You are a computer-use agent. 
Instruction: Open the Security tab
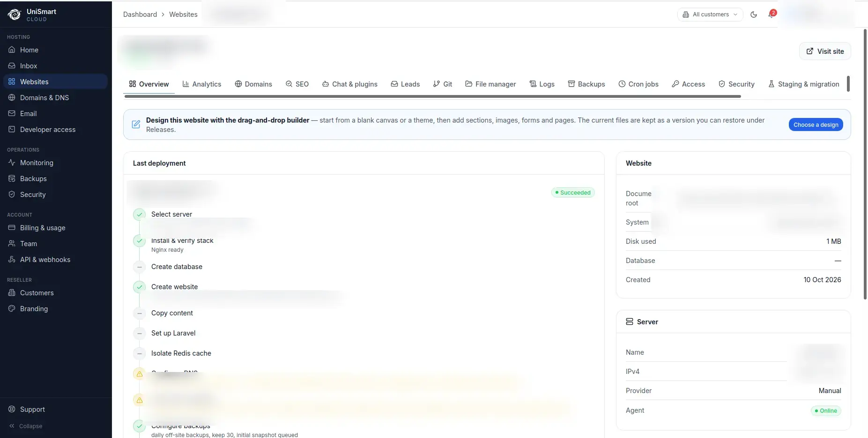[736, 84]
